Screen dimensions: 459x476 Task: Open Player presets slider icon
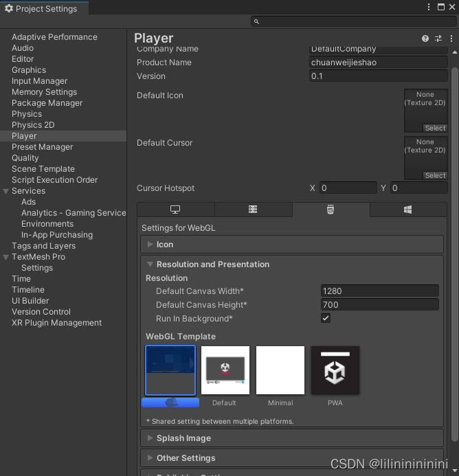pos(438,38)
